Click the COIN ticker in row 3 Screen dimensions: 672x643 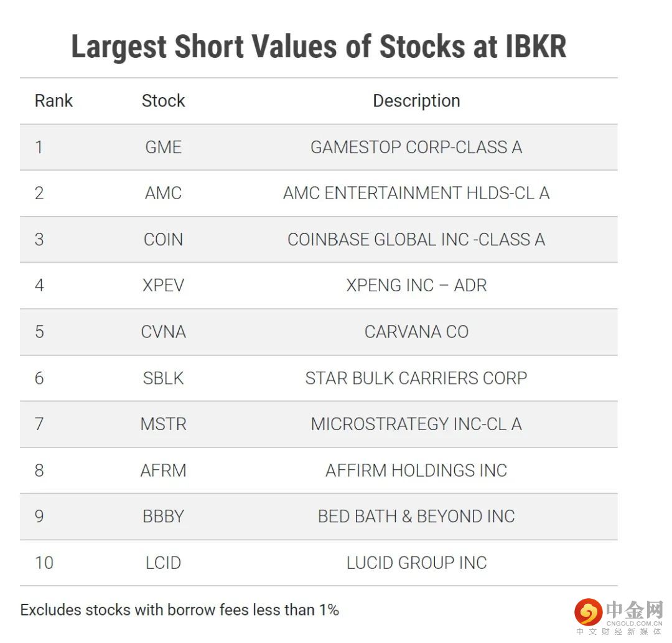tap(163, 240)
